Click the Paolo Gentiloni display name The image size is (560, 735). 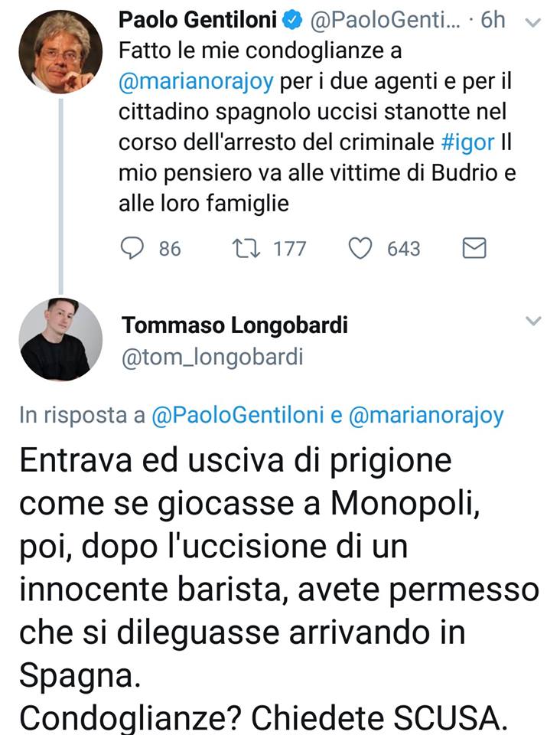click(202, 19)
